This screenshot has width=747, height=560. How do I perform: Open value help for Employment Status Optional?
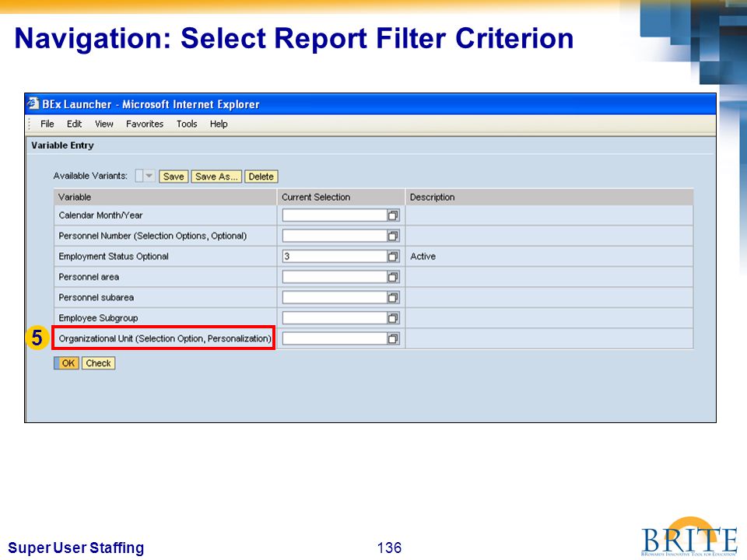(393, 256)
